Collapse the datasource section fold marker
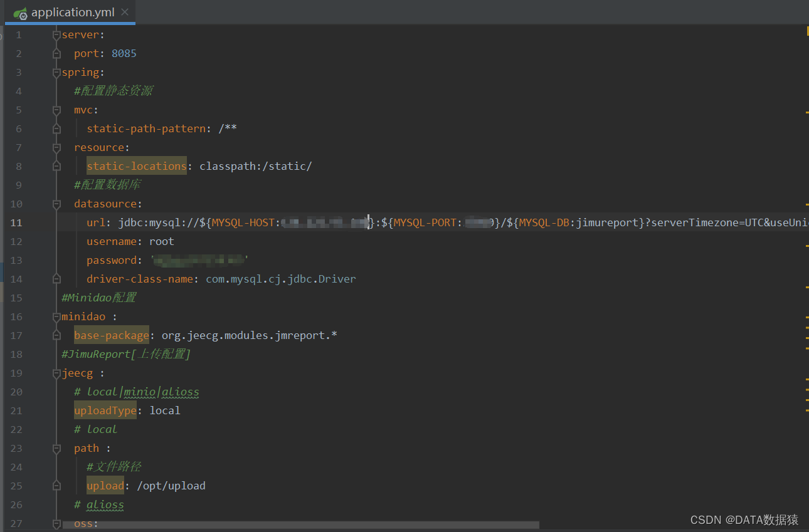The width and height of the screenshot is (809, 532). [56, 204]
